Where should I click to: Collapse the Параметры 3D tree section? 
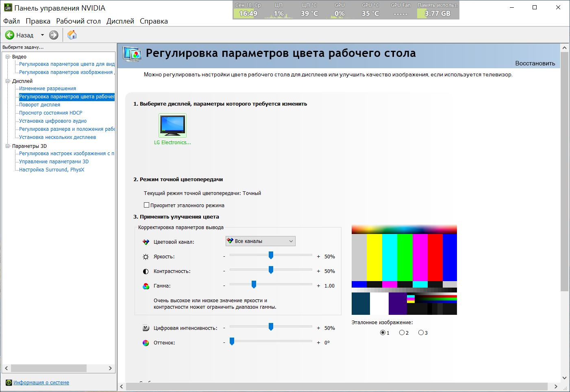[x=7, y=146]
